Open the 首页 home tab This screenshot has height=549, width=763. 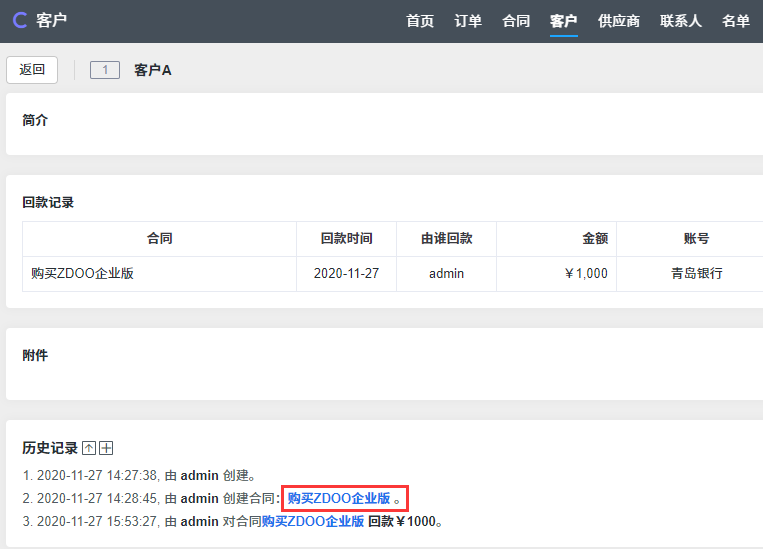click(420, 21)
